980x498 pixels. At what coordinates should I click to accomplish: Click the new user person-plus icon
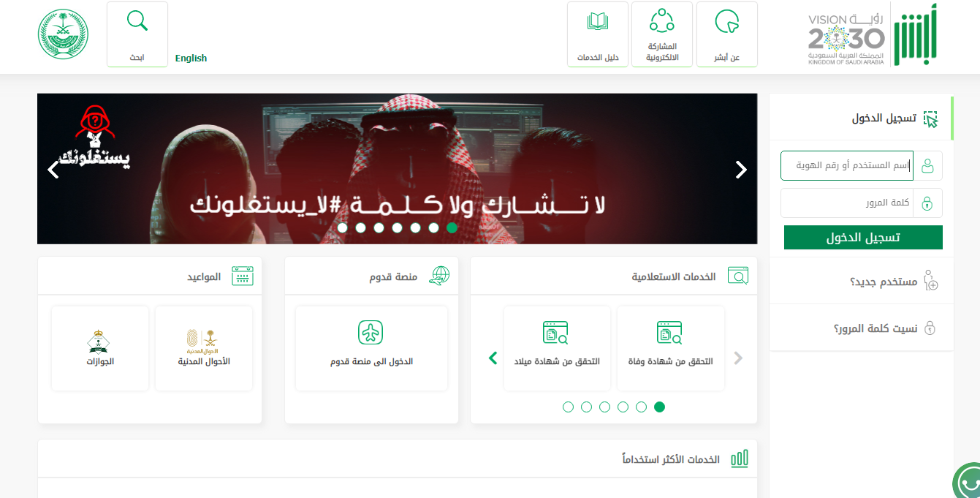pyautogui.click(x=930, y=281)
